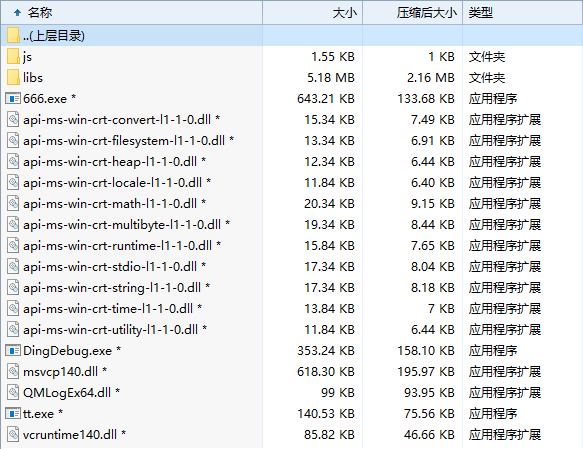This screenshot has height=449, width=583.
Task: Click the QMLogEx64.dll file icon
Action: click(13, 393)
